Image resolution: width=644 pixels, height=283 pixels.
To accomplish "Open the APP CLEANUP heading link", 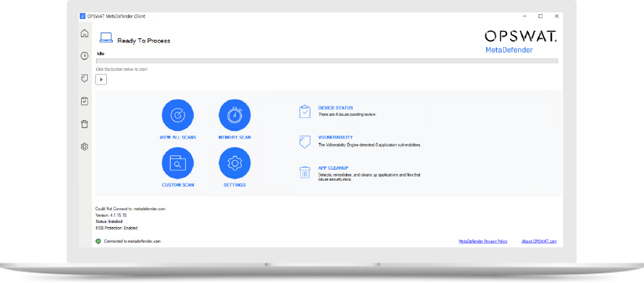I will pos(334,168).
